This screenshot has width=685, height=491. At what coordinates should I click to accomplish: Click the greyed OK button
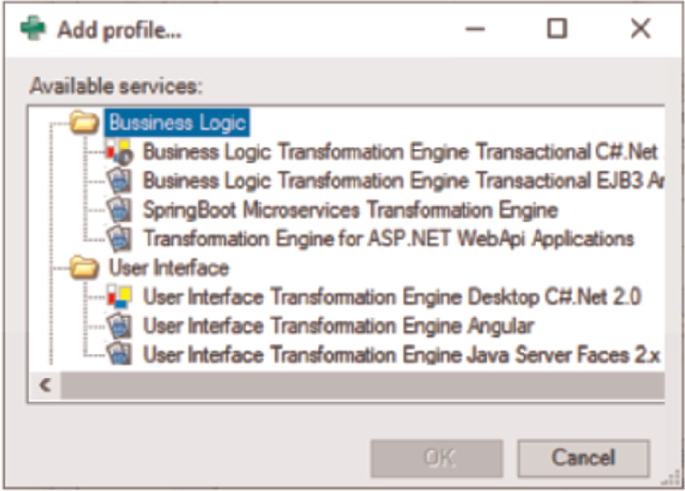(437, 458)
